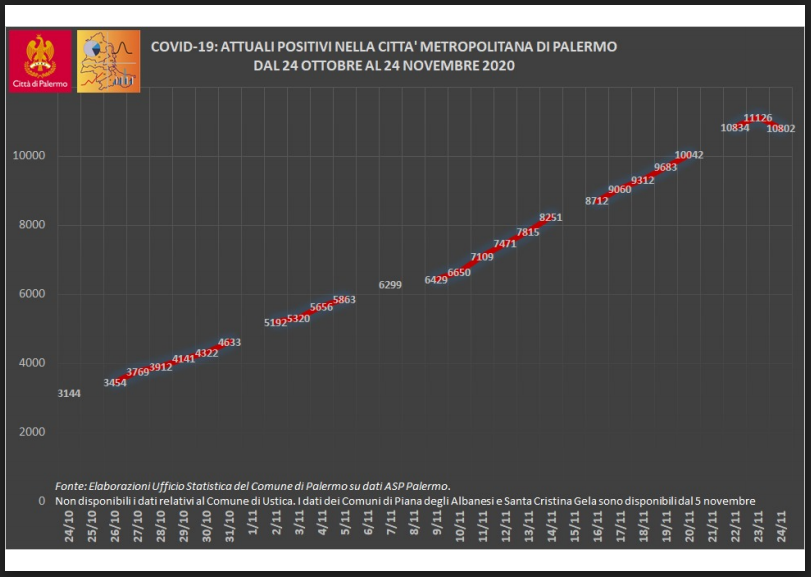
Task: Select the data point labeled 10042
Action: click(689, 155)
